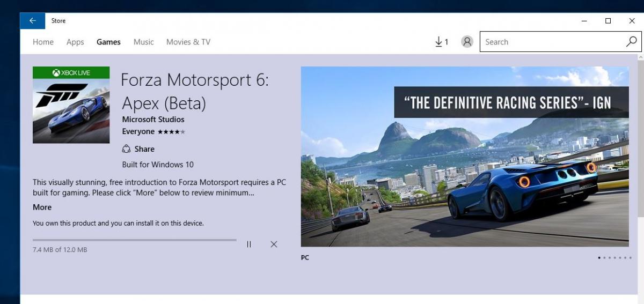Click the search magnifier icon
Image resolution: width=644 pixels, height=304 pixels.
pos(631,42)
